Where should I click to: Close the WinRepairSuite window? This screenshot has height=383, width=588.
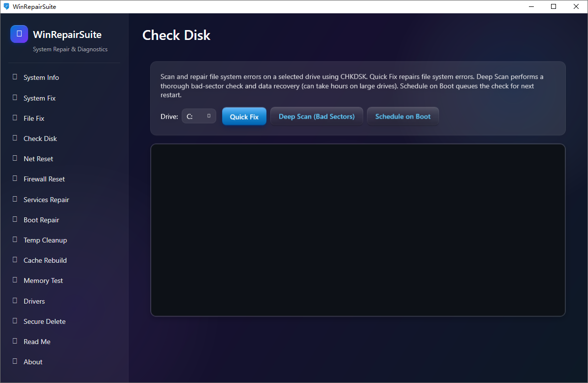(x=576, y=6)
